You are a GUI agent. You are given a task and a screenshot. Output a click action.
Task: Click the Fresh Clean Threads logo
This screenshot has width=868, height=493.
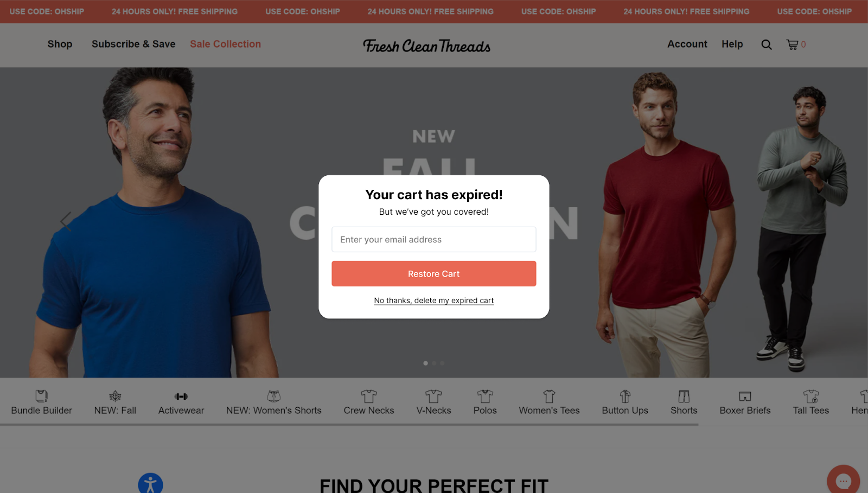[x=427, y=46]
